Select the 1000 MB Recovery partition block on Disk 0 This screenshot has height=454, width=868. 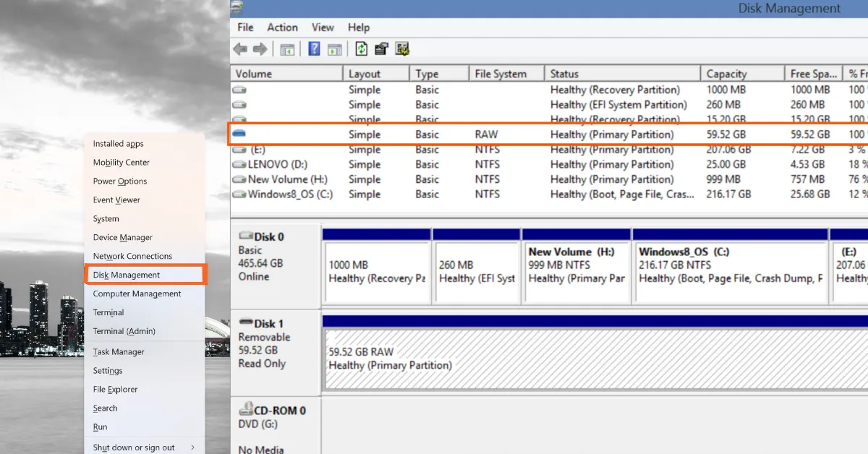[x=376, y=265]
